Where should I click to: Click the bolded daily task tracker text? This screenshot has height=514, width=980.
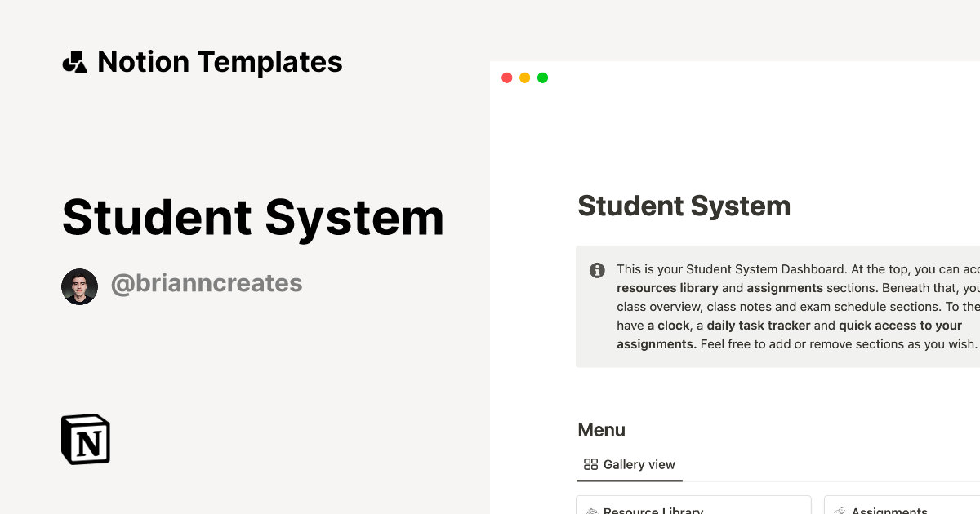click(x=758, y=325)
